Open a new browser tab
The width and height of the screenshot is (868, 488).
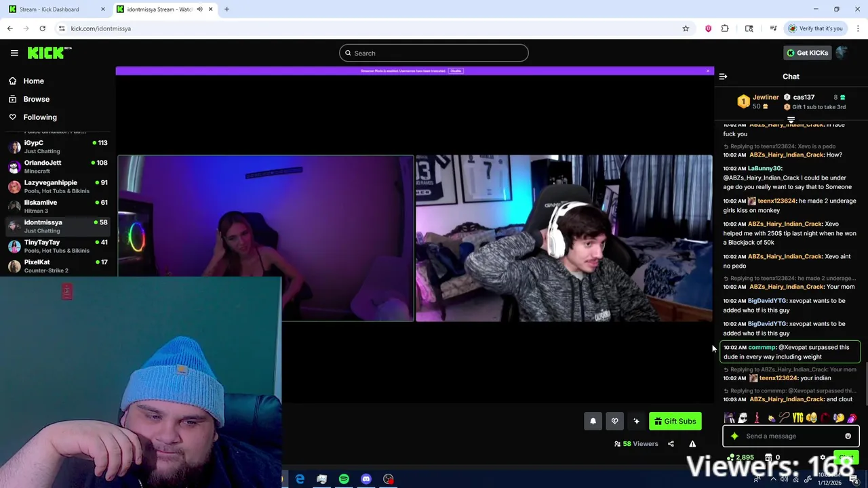226,9
